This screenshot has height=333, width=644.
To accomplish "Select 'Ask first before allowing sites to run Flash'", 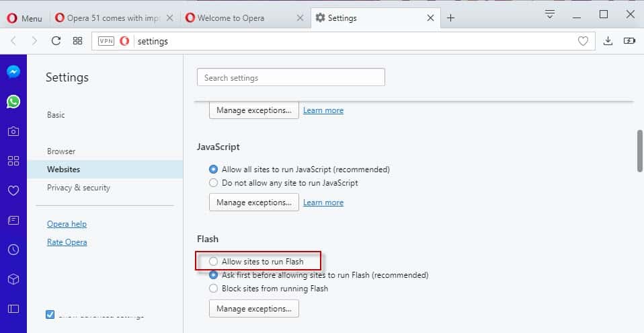I will tap(213, 275).
